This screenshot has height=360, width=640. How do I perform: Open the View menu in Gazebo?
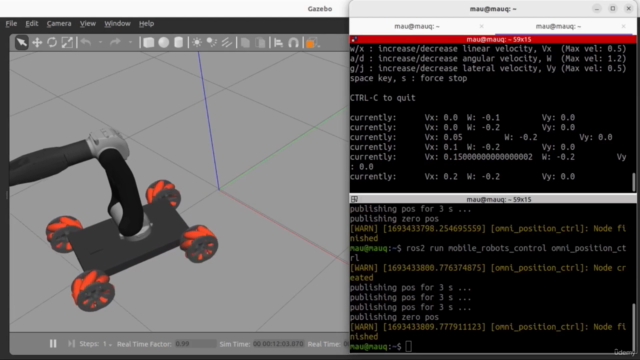click(87, 24)
